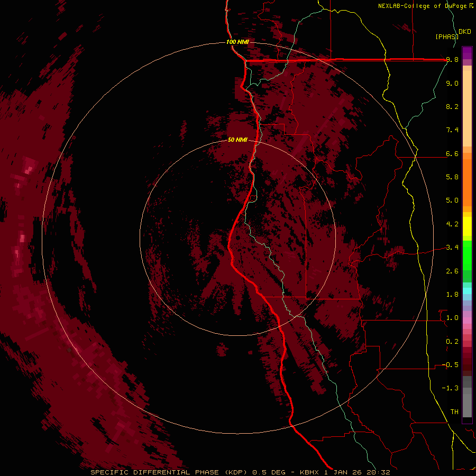Image resolution: width=476 pixels, height=476 pixels.
Task: Click the 2.6 value on the color scale
Action: click(452, 271)
